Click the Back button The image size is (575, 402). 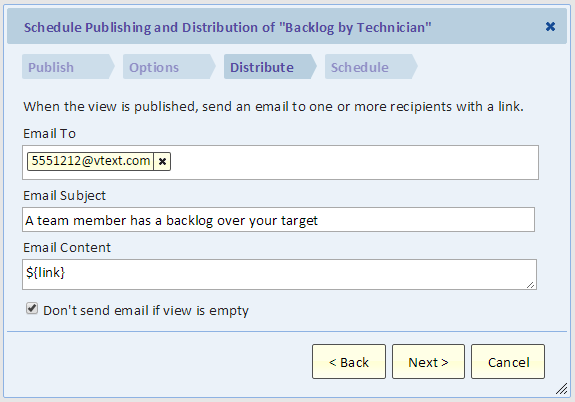[x=349, y=362]
